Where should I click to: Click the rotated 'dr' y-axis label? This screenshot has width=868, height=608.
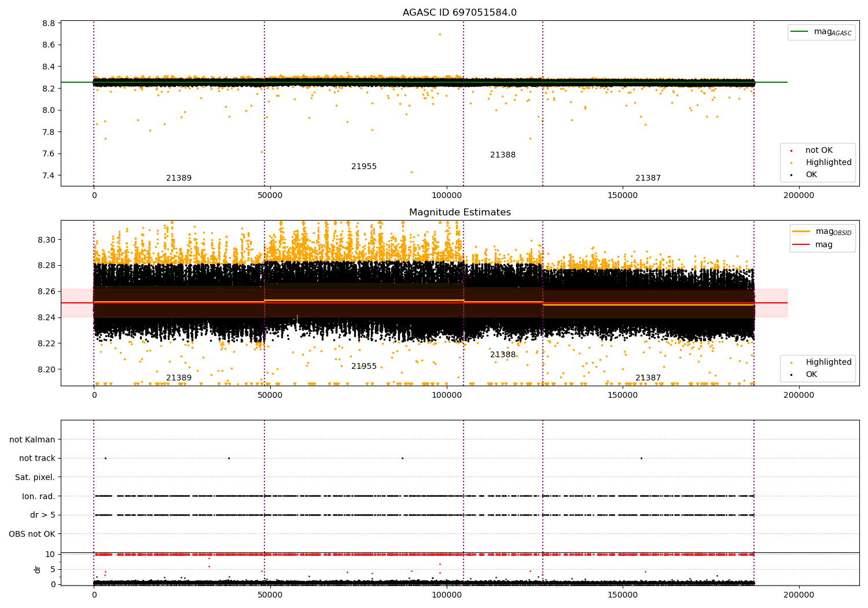click(x=38, y=569)
